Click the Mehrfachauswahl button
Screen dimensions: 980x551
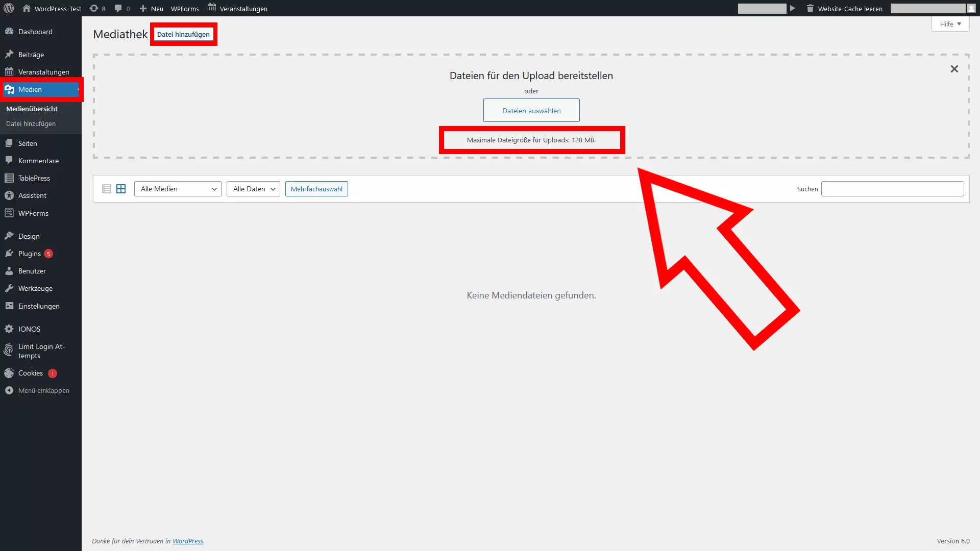316,189
